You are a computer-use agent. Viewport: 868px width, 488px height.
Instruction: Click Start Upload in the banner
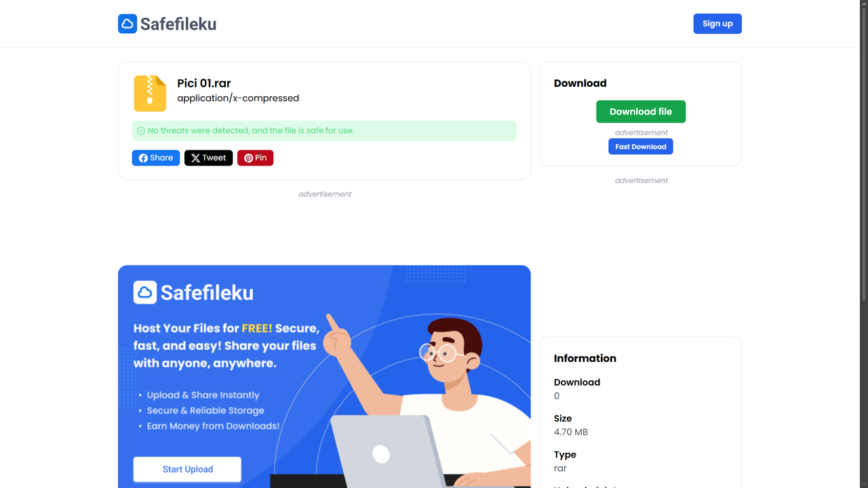pos(187,469)
